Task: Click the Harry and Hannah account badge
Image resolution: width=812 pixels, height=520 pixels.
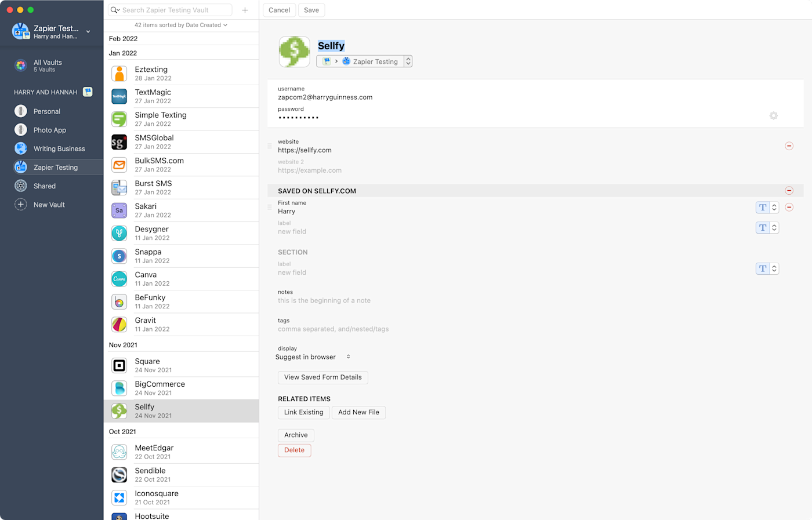Action: pos(88,92)
